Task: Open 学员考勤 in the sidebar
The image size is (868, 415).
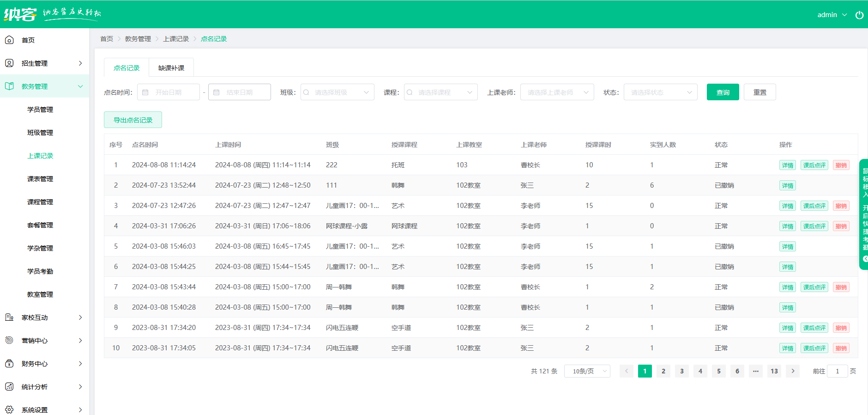Action: click(40, 271)
